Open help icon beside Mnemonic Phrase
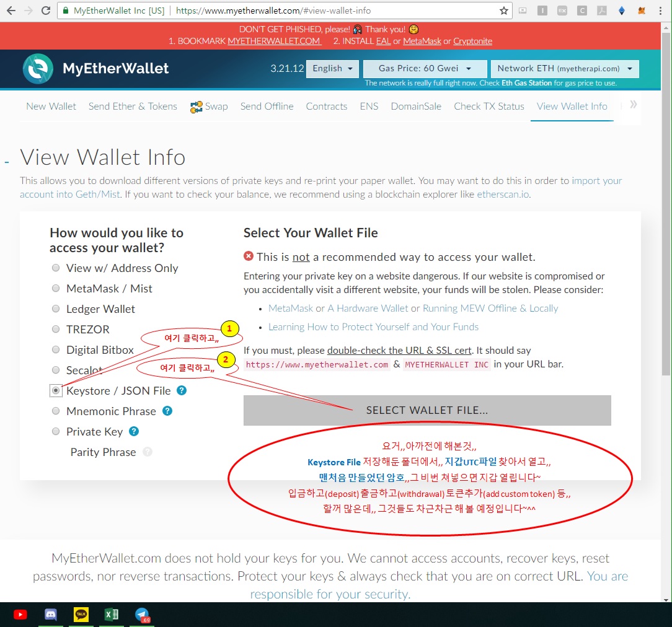Screen dimensions: 672x627 point(167,411)
